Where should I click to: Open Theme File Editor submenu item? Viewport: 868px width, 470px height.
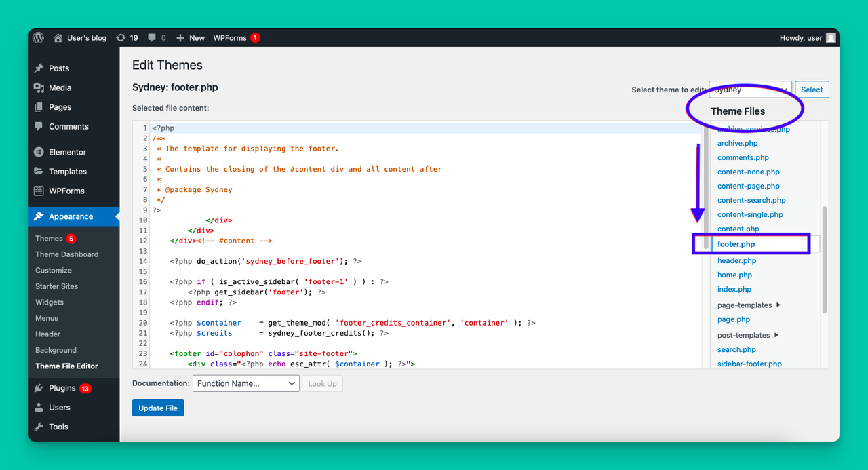[66, 366]
